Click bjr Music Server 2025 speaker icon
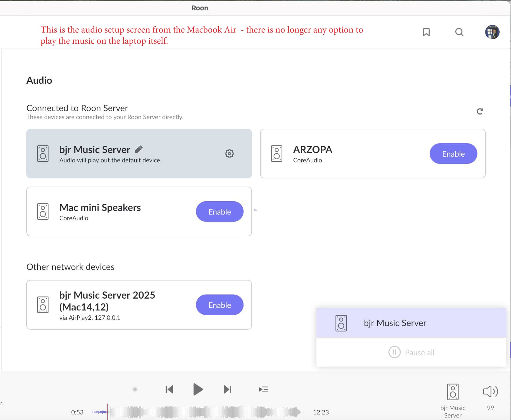Viewport: 511px width, 420px height. point(43,305)
